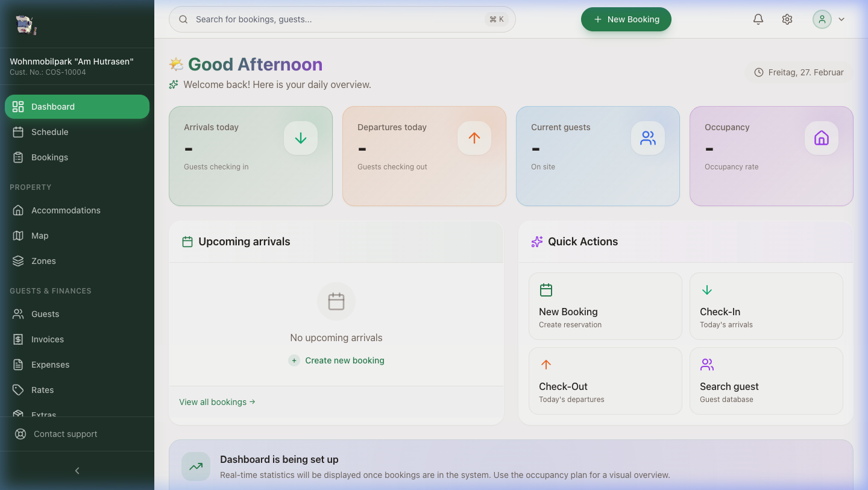Image resolution: width=868 pixels, height=490 pixels.
Task: Select Zones in the sidebar
Action: pos(43,261)
